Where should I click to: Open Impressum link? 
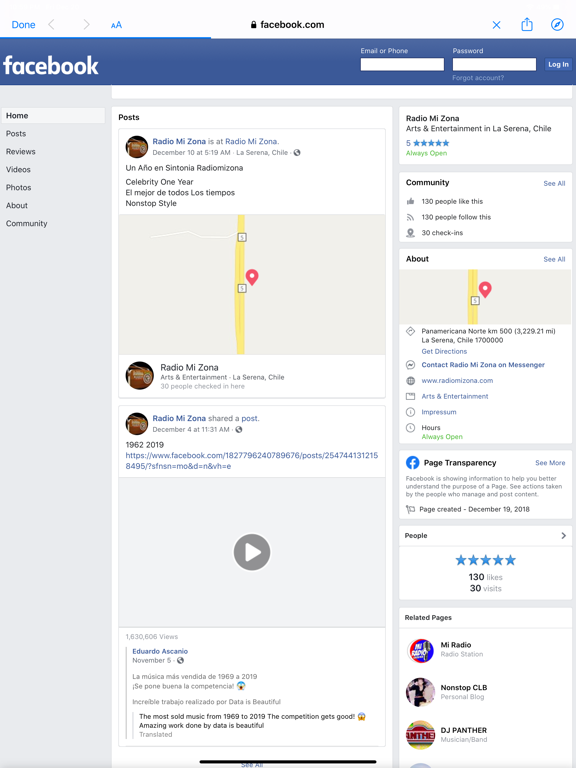pos(439,412)
